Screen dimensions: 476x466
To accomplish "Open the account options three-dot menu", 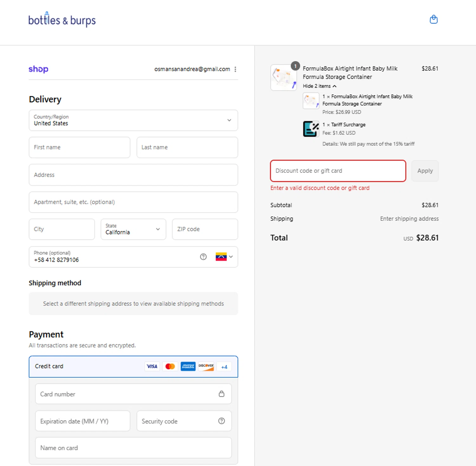I will click(235, 69).
